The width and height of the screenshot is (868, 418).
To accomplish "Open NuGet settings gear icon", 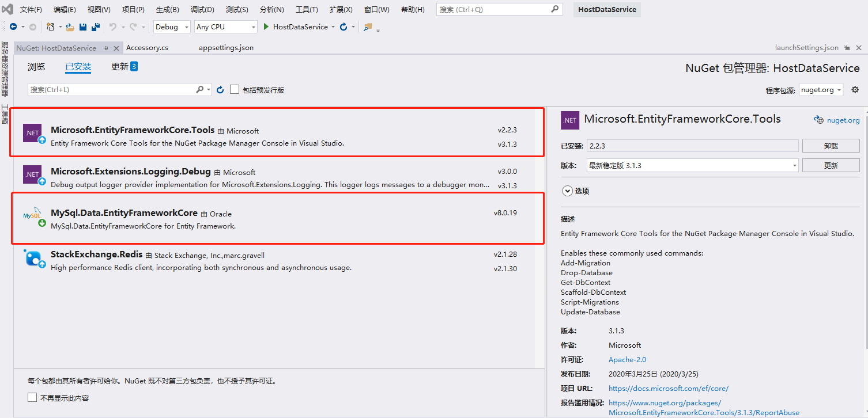I will pos(855,90).
